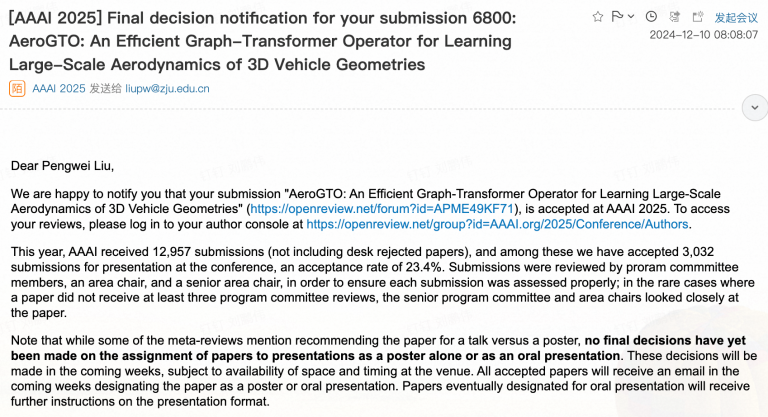
Task: Click the orange 陌 stranger badge
Action: coord(17,89)
